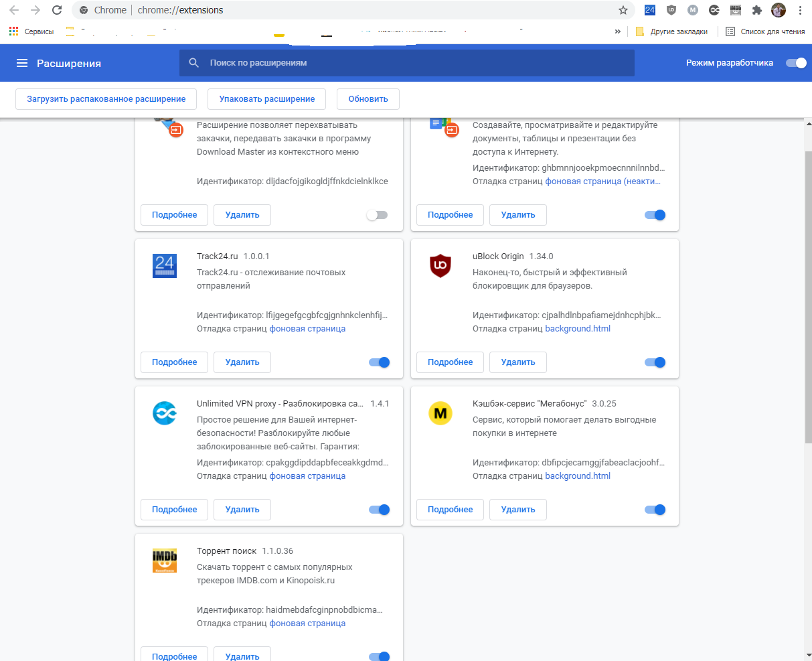Click Упаковать расширение button
812x661 pixels.
coord(266,98)
